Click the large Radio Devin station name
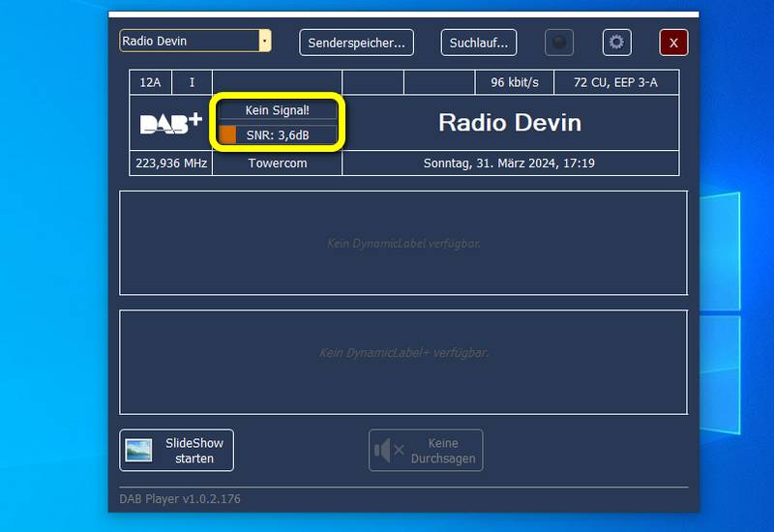Screen dimensions: 774x532 click(x=510, y=123)
